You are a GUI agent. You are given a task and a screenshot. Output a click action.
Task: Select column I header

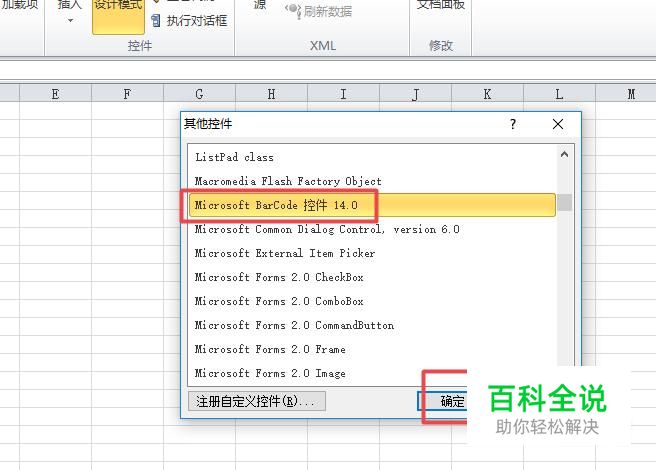tap(343, 94)
